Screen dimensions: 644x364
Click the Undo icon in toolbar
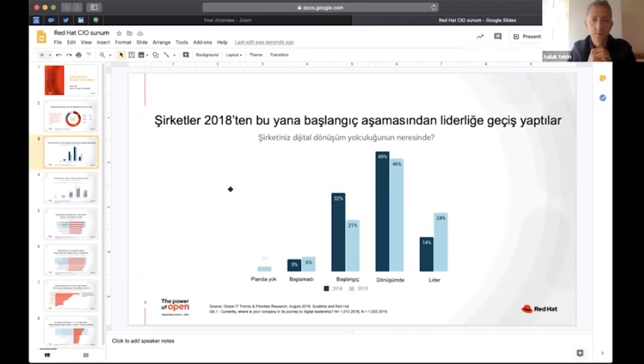[59, 55]
